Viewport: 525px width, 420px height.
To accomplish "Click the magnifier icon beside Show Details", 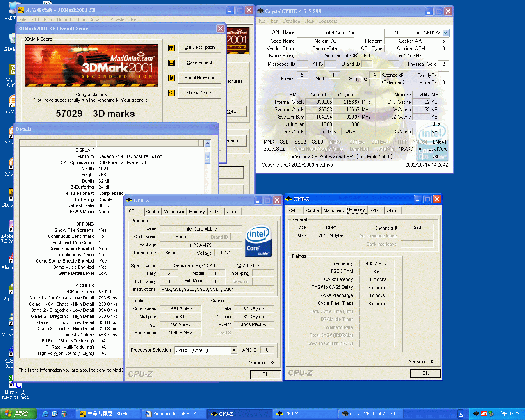I will pyautogui.click(x=171, y=93).
